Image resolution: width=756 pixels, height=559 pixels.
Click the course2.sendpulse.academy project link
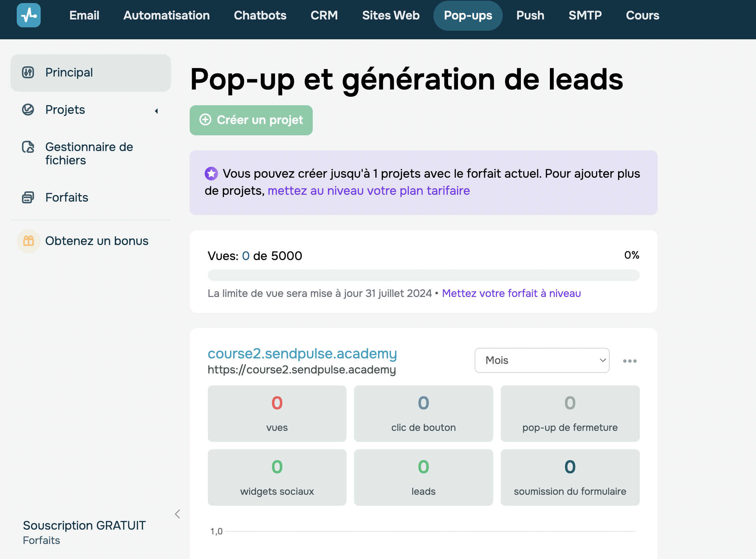(302, 354)
